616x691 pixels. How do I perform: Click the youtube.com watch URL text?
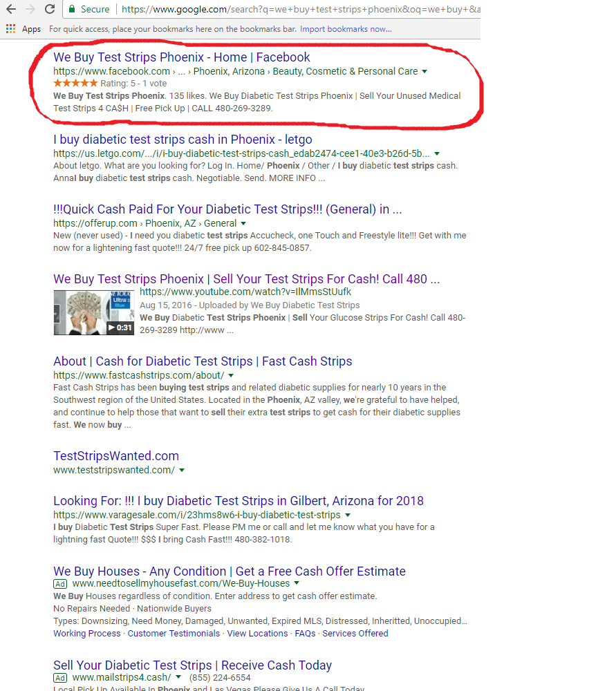point(245,292)
